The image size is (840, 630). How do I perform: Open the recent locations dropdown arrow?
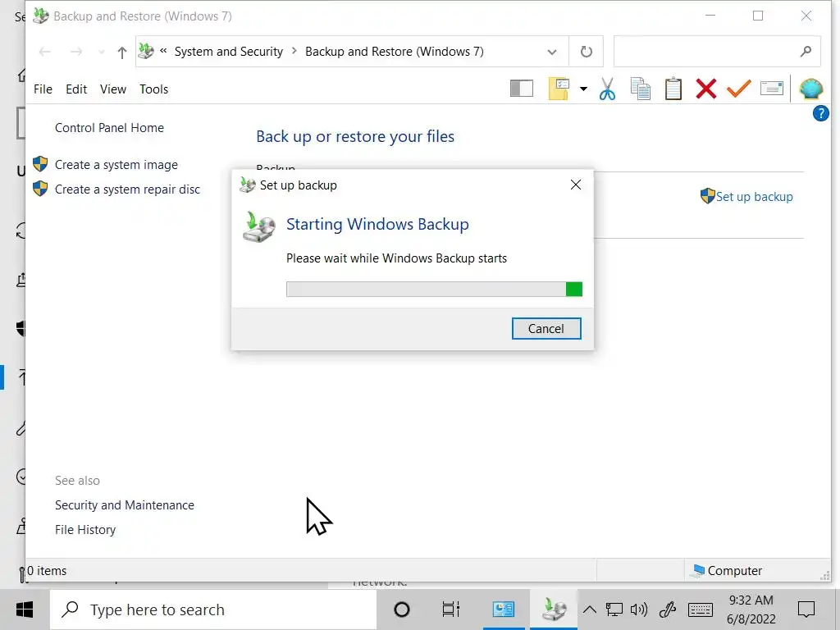point(101,52)
